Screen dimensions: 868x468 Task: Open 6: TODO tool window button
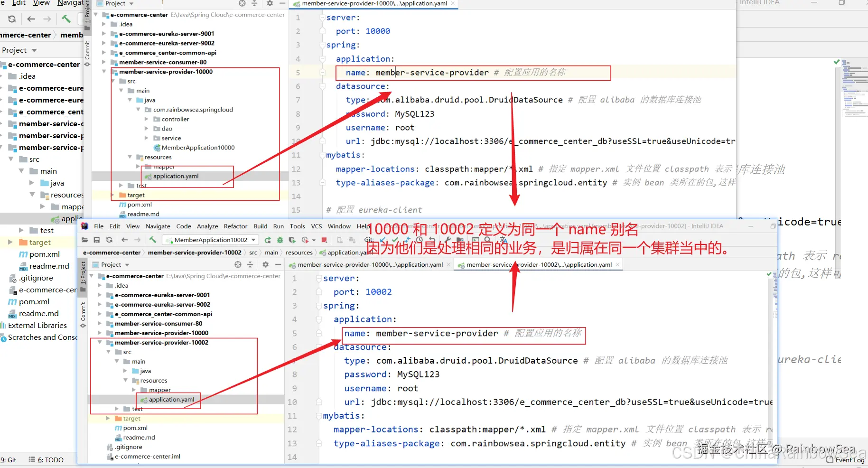point(47,460)
